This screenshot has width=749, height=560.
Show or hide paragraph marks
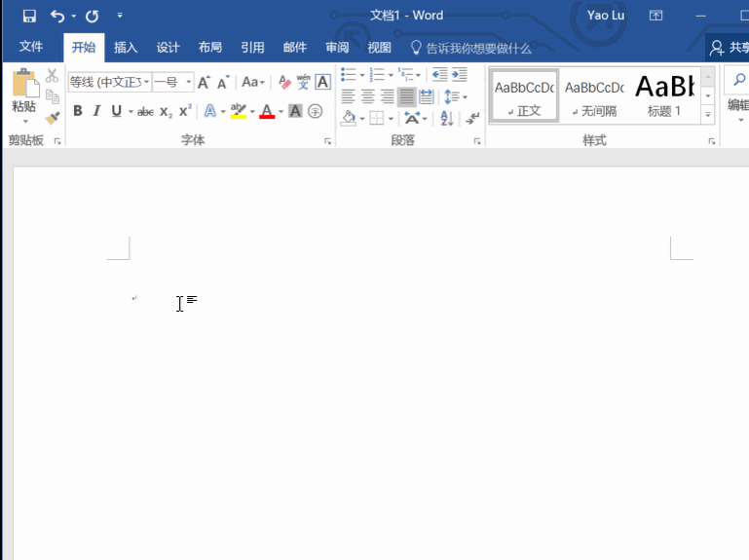pyautogui.click(x=472, y=118)
